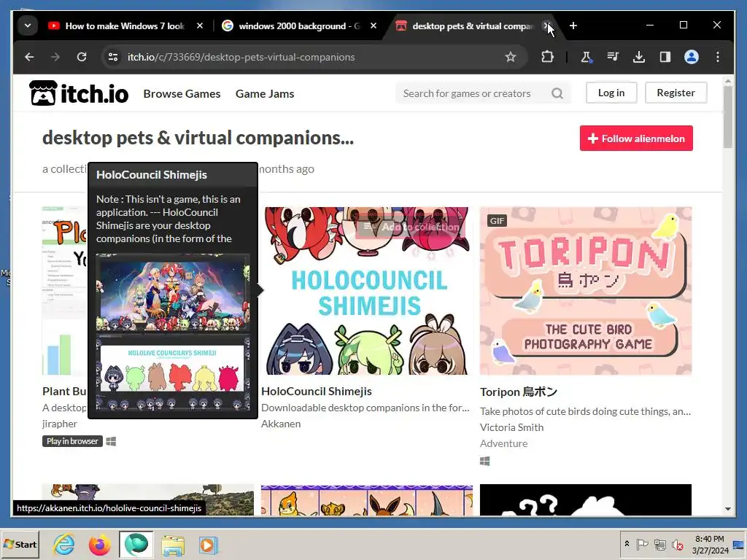Open the muted volume tray icon
Image resolution: width=747 pixels, height=560 pixels.
677,544
